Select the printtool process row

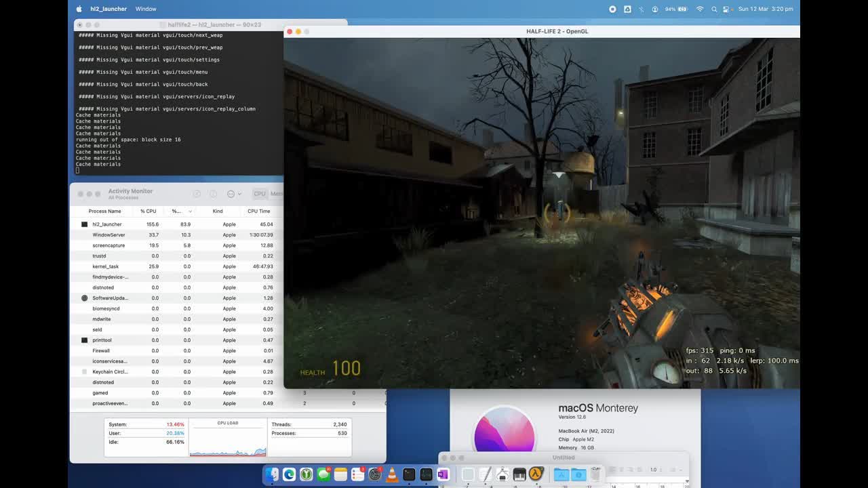(x=176, y=340)
